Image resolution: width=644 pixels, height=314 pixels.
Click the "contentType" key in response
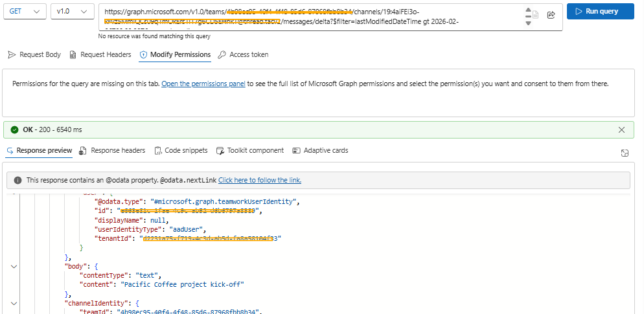click(x=104, y=275)
